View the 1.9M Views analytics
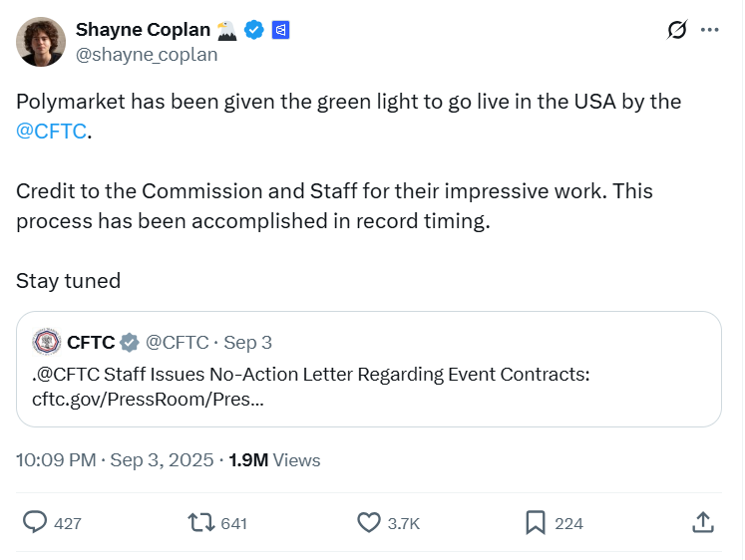 (x=274, y=460)
